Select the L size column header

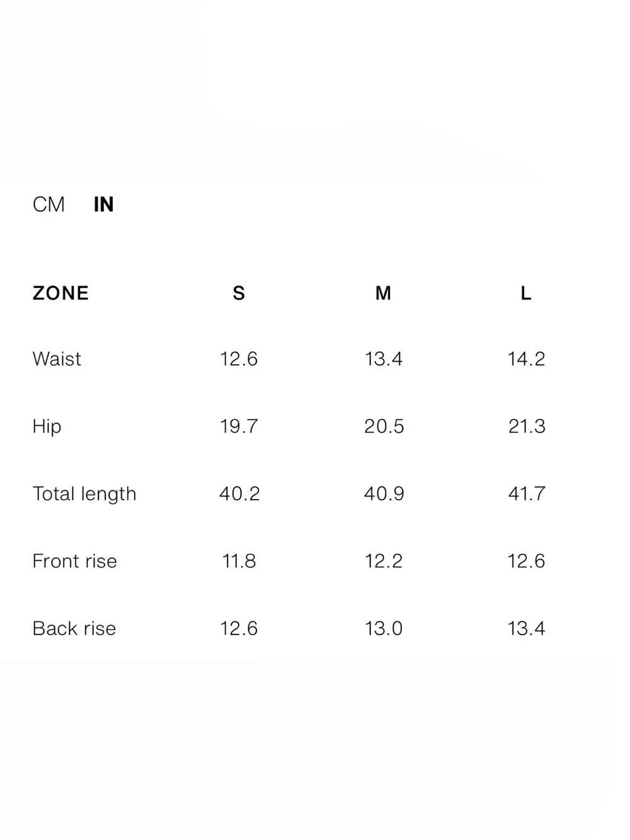pyautogui.click(x=526, y=293)
